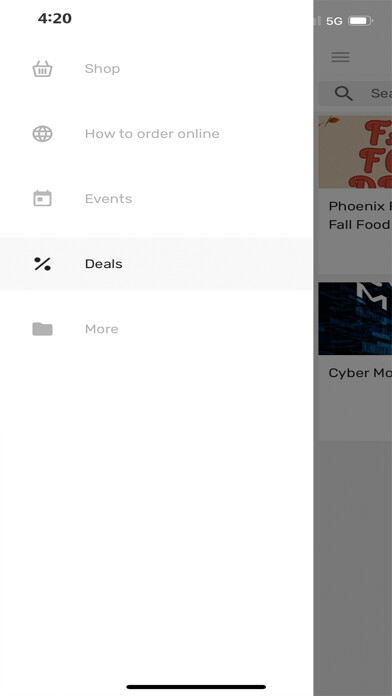
Task: Expand the More menu section
Action: click(x=156, y=329)
